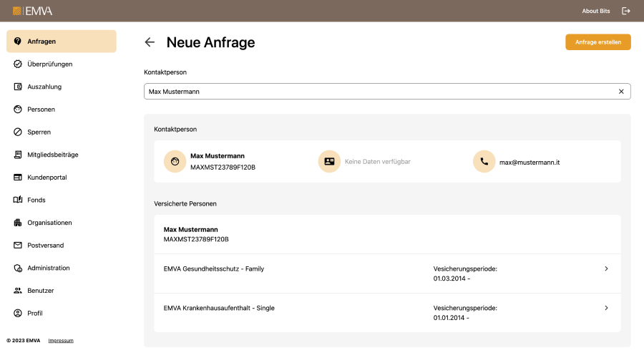The image size is (644, 358).
Task: Expand EMVA Gesundheitsschutz - Family policy
Action: tap(606, 268)
